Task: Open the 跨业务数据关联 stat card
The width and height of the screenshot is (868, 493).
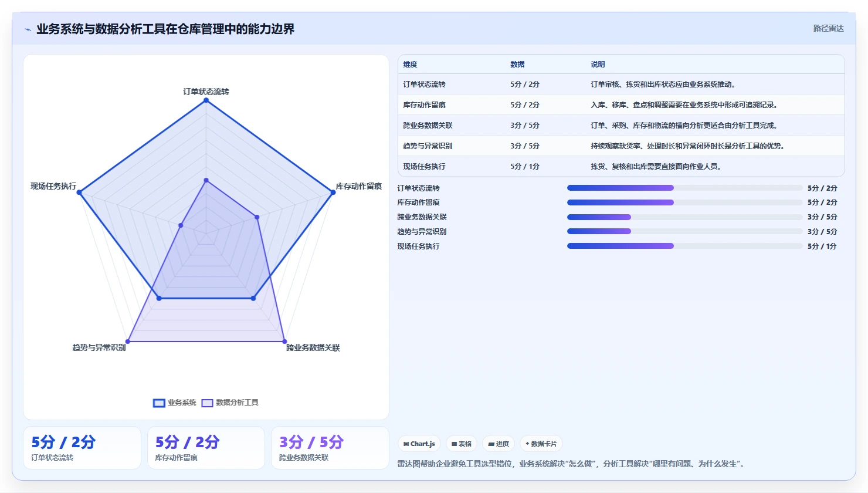Action: pyautogui.click(x=330, y=448)
